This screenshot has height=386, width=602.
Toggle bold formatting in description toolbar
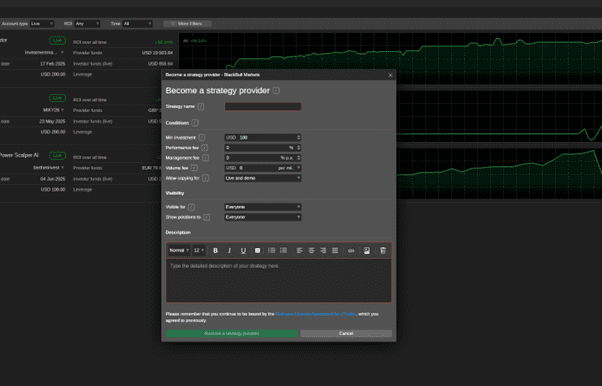coord(215,250)
